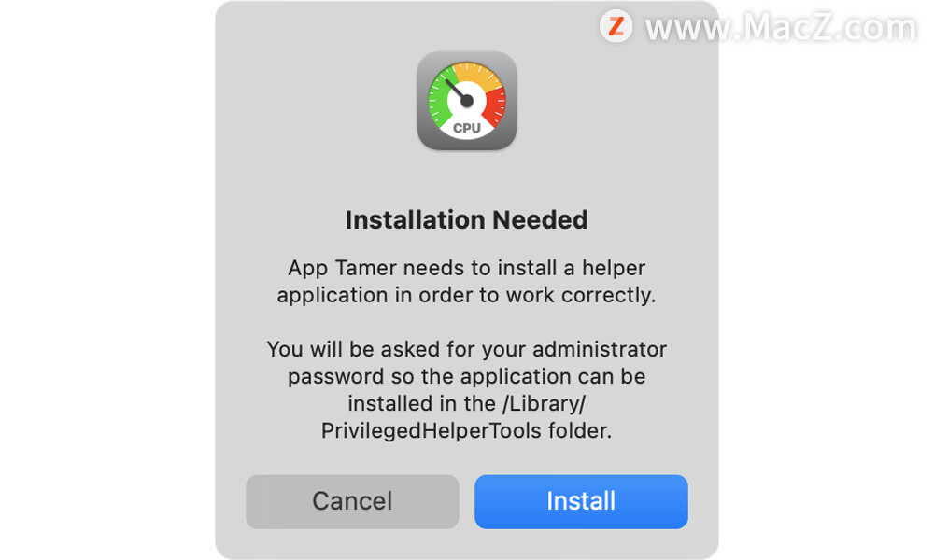Click the red Z MacZ logo
Image resolution: width=934 pixels, height=560 pixels.
[x=616, y=26]
